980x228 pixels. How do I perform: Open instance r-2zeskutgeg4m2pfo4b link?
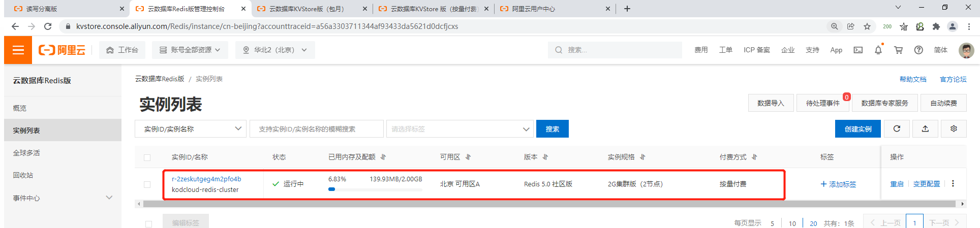click(x=206, y=179)
